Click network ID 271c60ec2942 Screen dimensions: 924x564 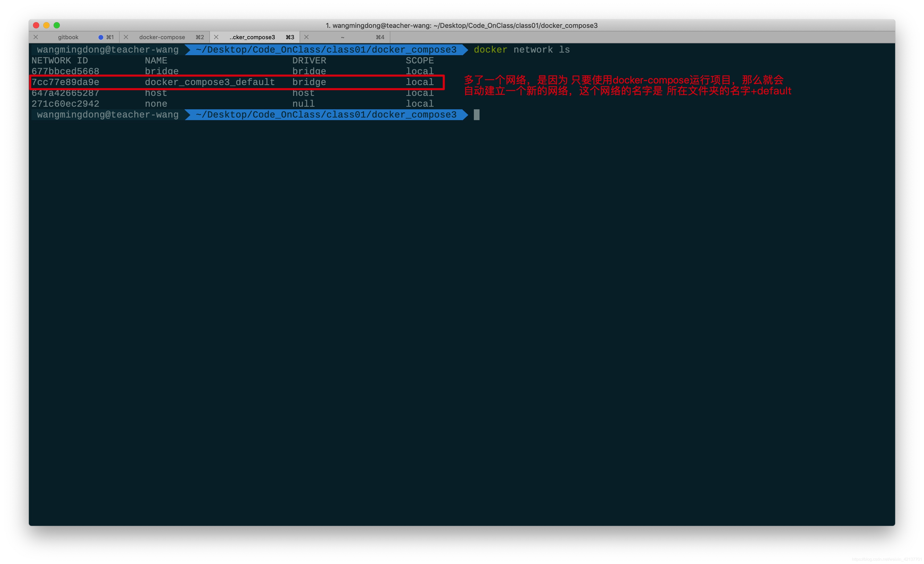point(65,104)
